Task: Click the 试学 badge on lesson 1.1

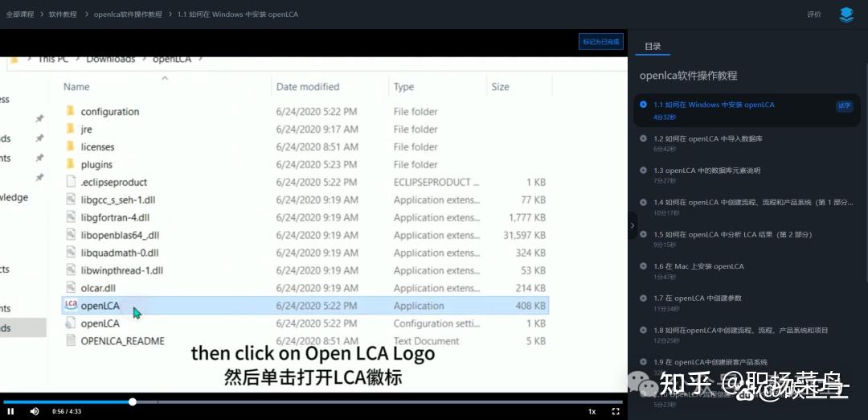Action: click(844, 105)
